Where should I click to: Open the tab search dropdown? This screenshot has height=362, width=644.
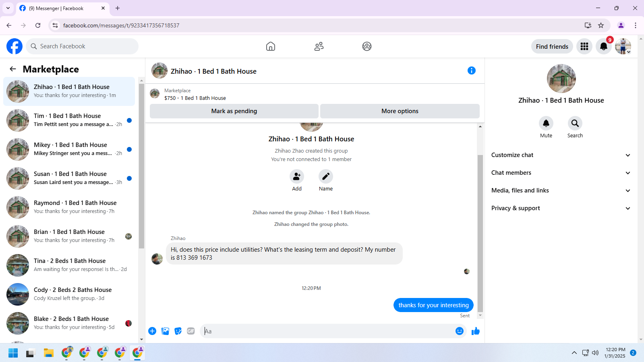(8, 8)
